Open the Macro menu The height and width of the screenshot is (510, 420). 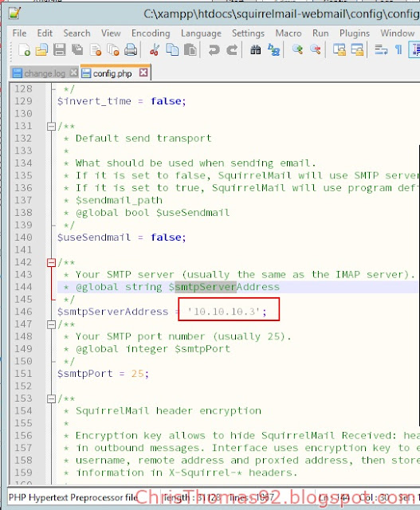pyautogui.click(x=289, y=33)
